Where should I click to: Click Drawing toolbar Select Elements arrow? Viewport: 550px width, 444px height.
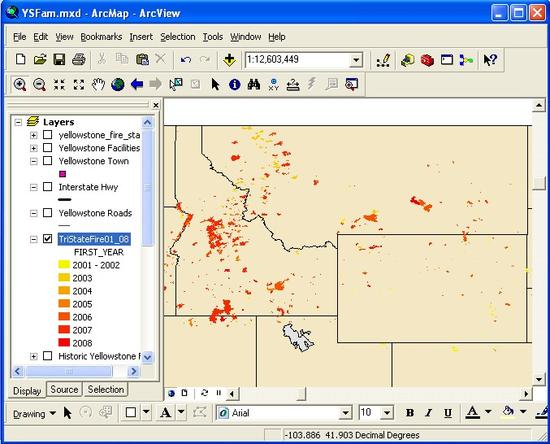pos(68,413)
